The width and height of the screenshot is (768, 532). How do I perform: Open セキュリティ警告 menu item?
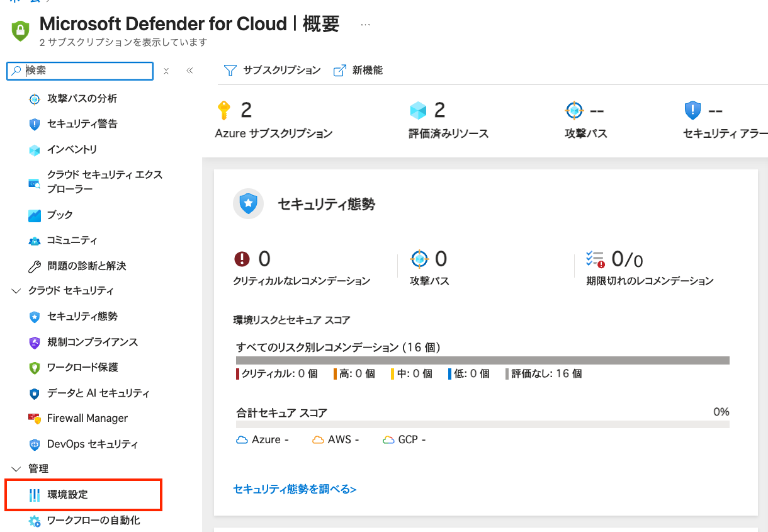82,124
